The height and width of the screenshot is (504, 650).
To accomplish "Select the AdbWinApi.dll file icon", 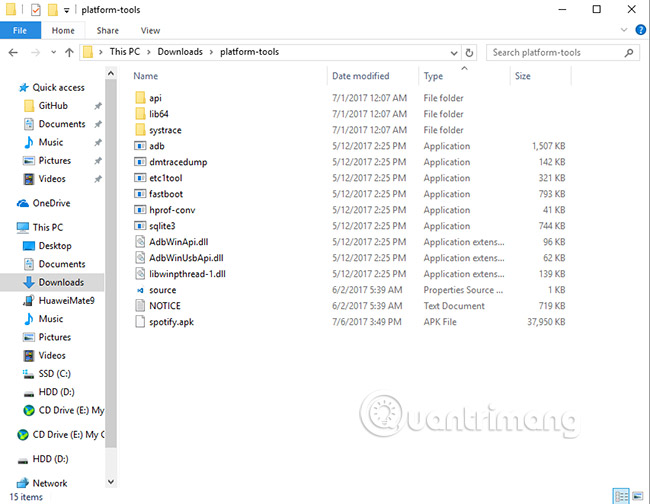I will 140,242.
